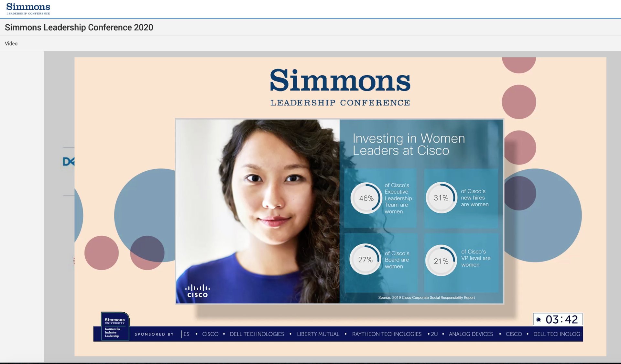621x364 pixels.
Task: Click 'ANALOG DEVICES' in sponsor ticker
Action: [x=471, y=334]
